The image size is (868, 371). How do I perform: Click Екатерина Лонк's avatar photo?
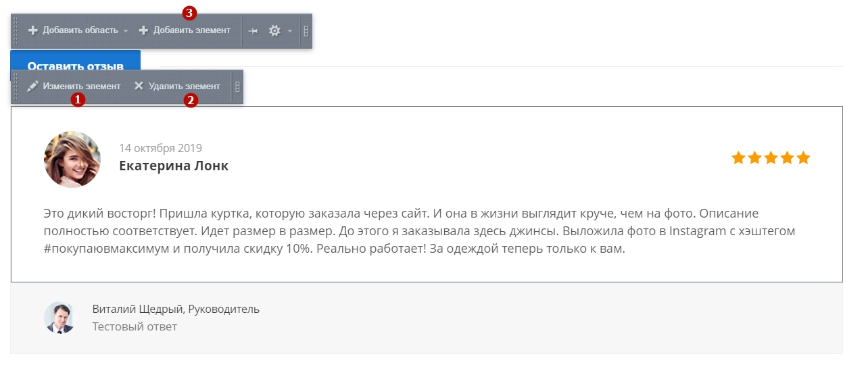point(72,159)
